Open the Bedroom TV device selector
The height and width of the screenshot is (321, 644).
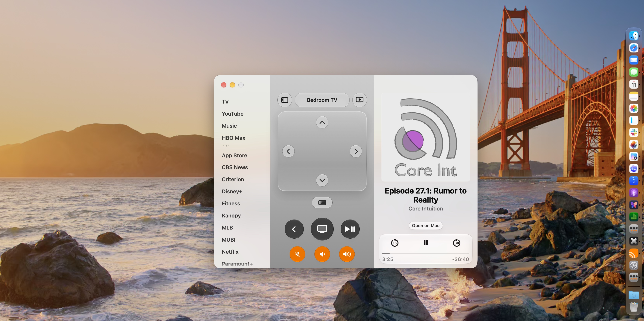coord(322,100)
